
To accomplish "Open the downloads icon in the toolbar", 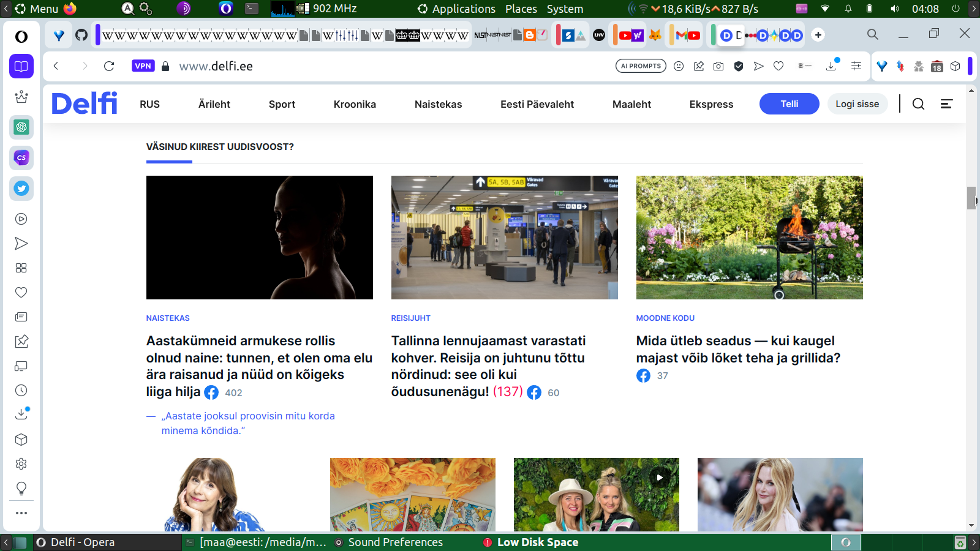I will [831, 66].
